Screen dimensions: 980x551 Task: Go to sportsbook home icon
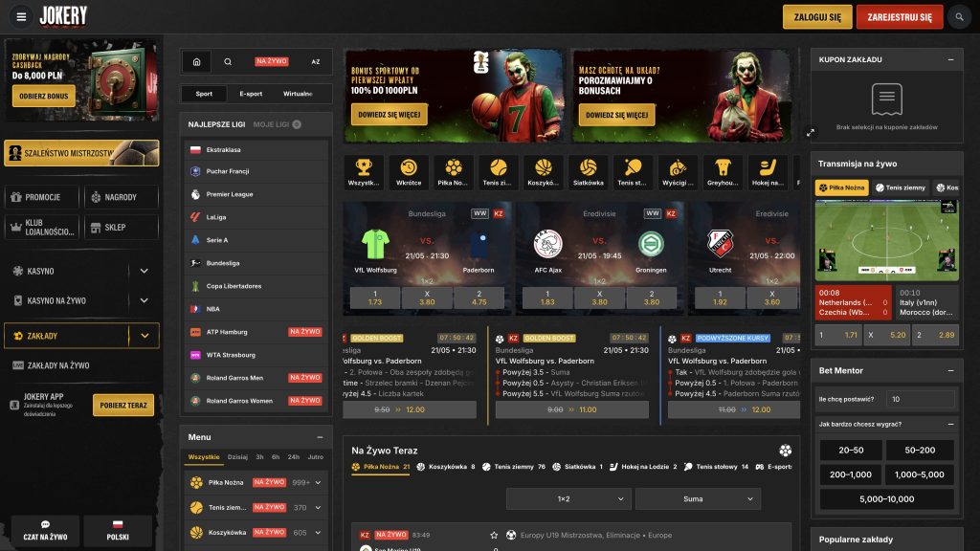pos(197,62)
